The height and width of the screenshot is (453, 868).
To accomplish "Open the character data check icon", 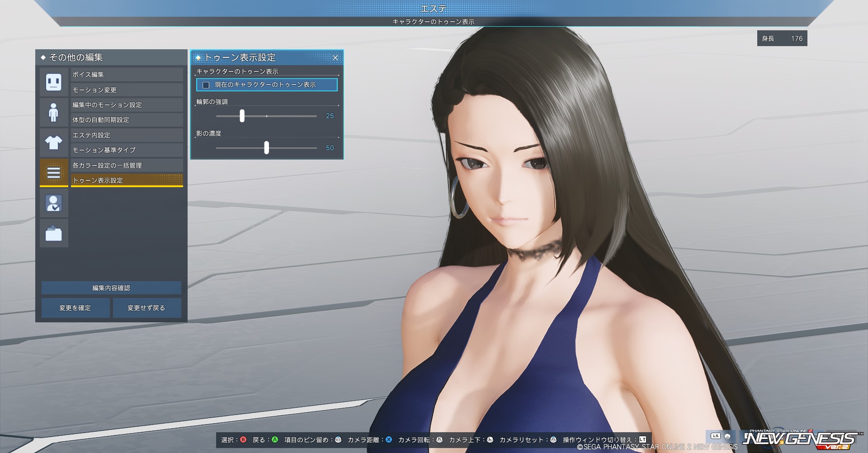I will (54, 203).
